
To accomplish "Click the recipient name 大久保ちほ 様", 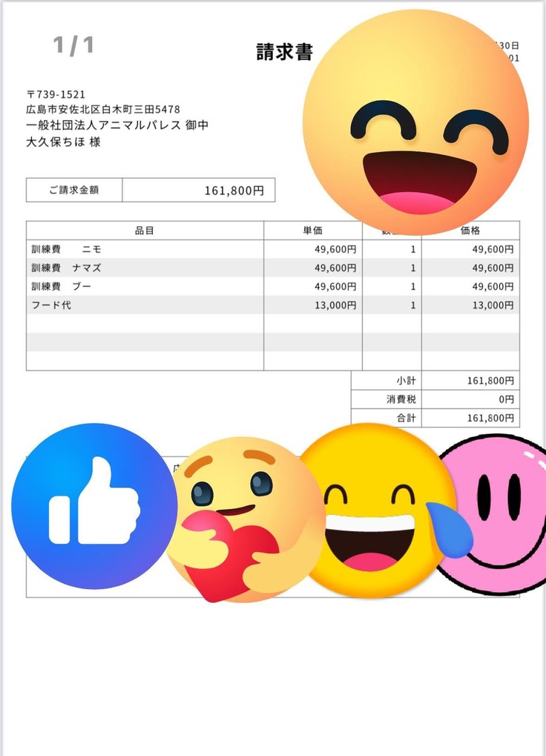I will click(x=63, y=142).
